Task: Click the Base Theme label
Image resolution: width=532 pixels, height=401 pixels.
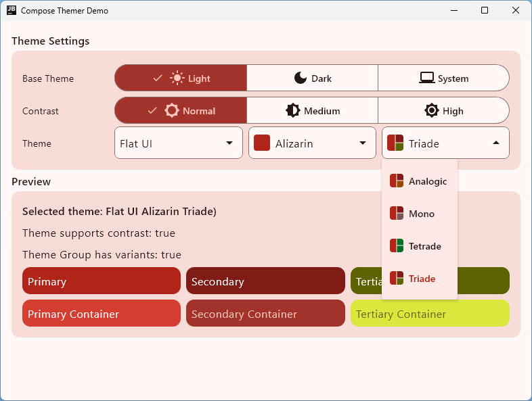Action: pyautogui.click(x=48, y=78)
